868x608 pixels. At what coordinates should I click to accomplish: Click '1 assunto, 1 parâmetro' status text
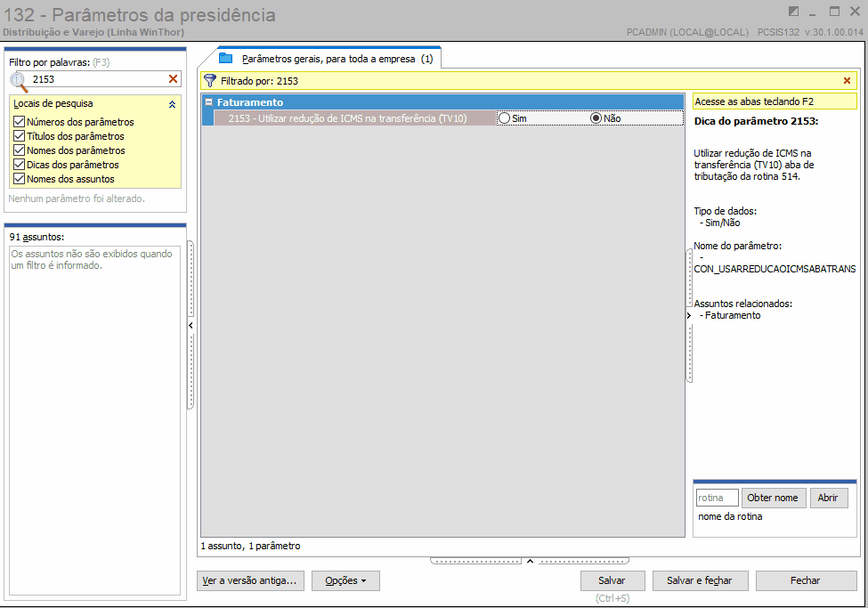click(x=250, y=546)
